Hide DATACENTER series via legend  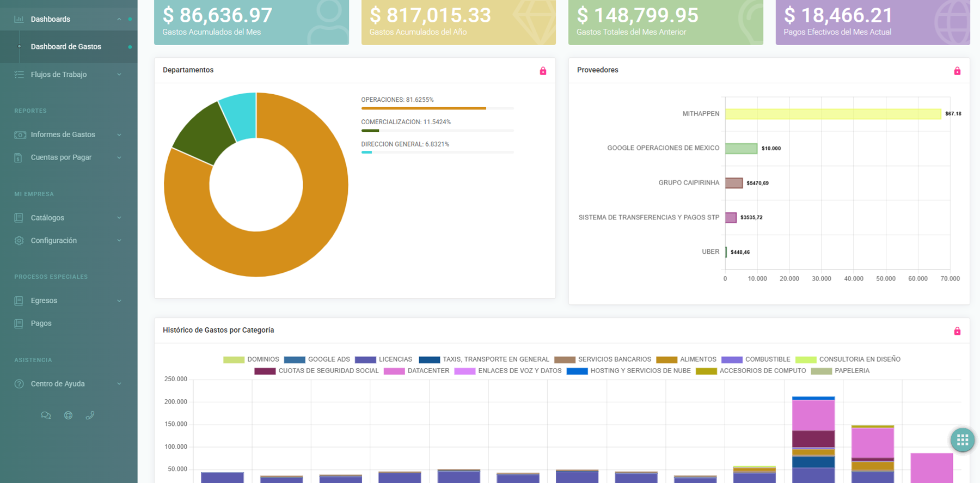(x=416, y=371)
